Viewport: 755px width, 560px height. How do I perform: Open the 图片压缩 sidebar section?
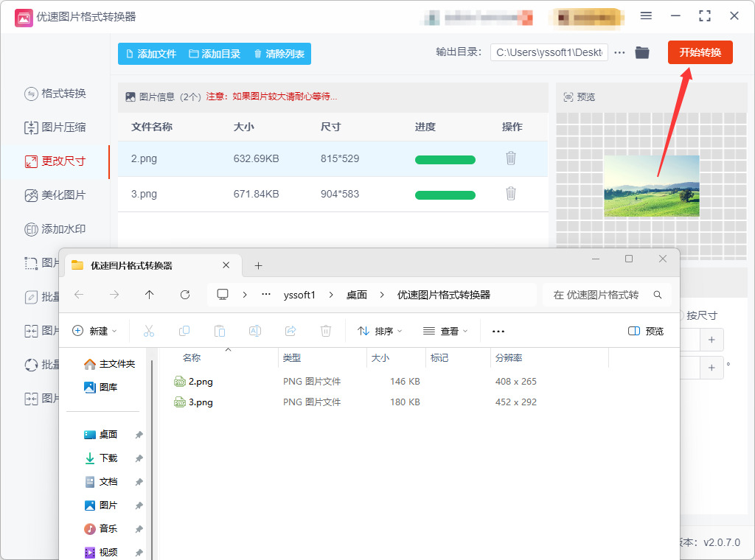pyautogui.click(x=55, y=127)
